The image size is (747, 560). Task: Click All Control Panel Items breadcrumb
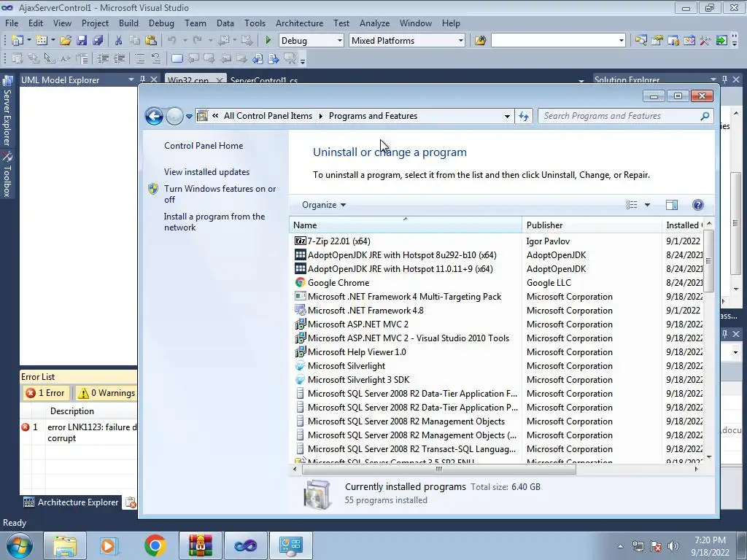(268, 116)
